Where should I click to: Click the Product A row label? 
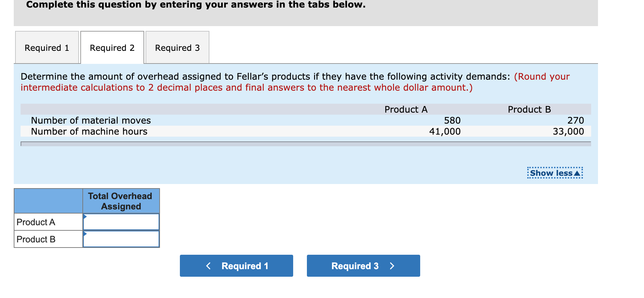(x=36, y=222)
